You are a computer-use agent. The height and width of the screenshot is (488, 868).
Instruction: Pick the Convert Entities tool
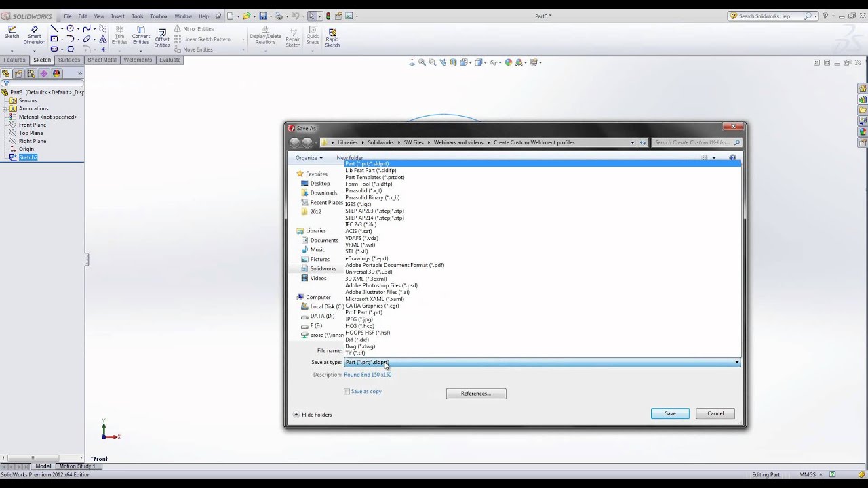(140, 35)
